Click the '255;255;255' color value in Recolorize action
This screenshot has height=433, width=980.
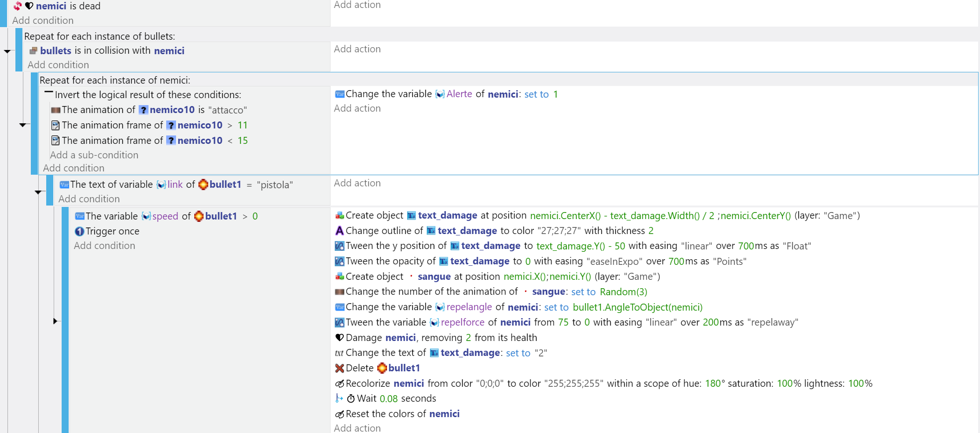[573, 383]
